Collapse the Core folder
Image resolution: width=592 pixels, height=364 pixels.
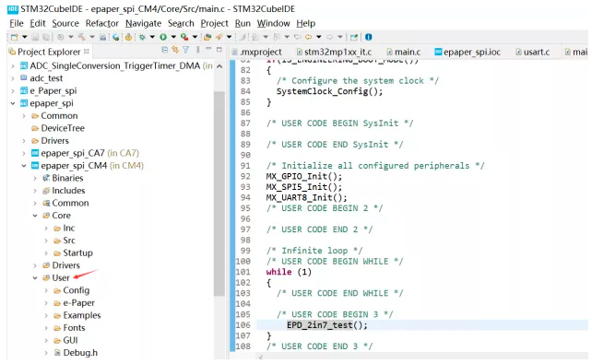click(35, 216)
